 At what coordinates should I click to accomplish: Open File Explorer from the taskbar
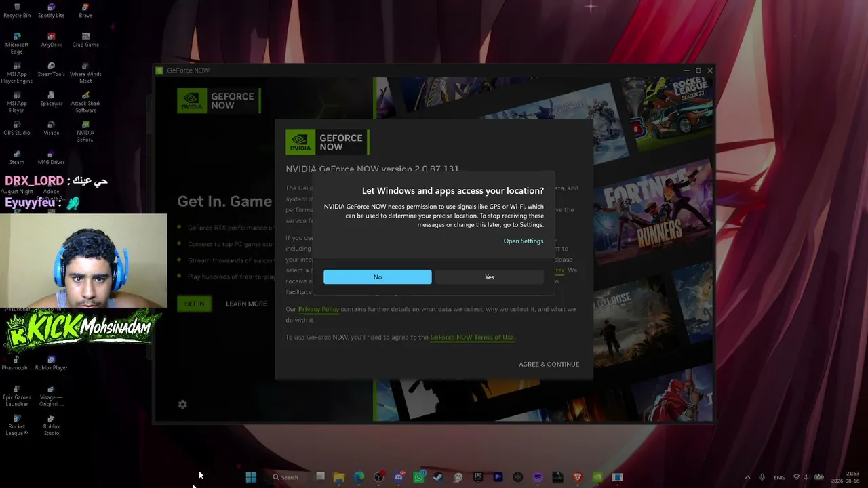339,477
